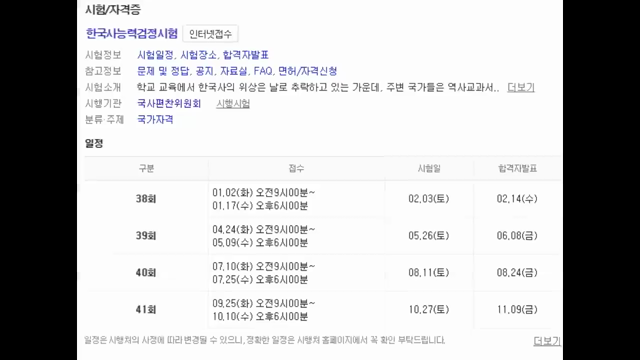Select 01.17(수) 오후6시00분 registration end
Image resolution: width=640 pixels, height=360 pixels.
(260, 206)
